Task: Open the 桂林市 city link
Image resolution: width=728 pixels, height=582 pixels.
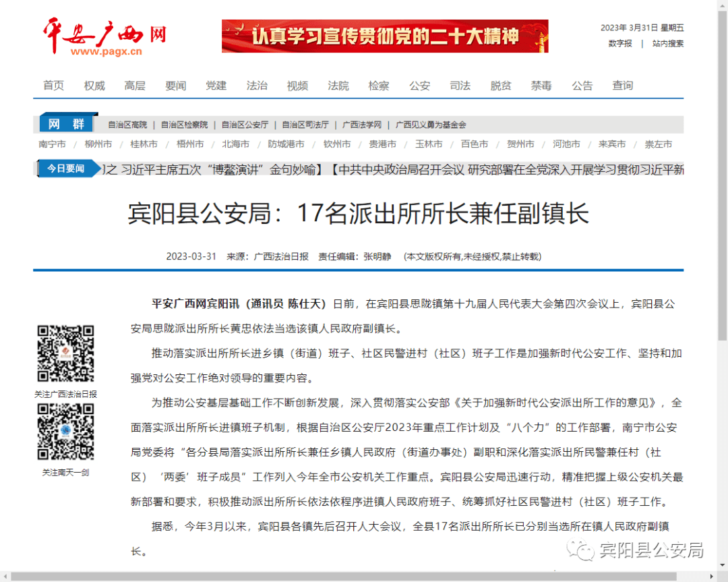Action: [x=144, y=144]
